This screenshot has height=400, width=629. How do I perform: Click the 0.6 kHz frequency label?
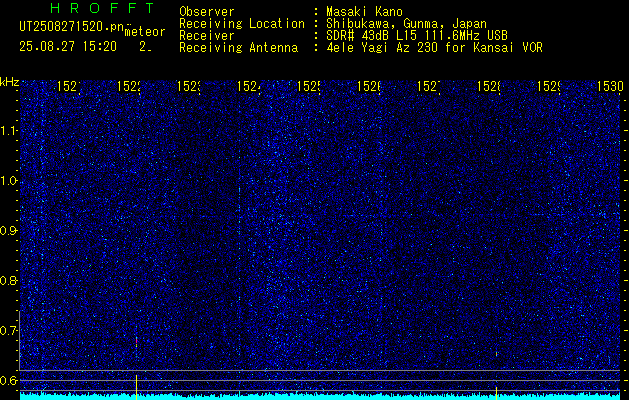tap(8, 380)
